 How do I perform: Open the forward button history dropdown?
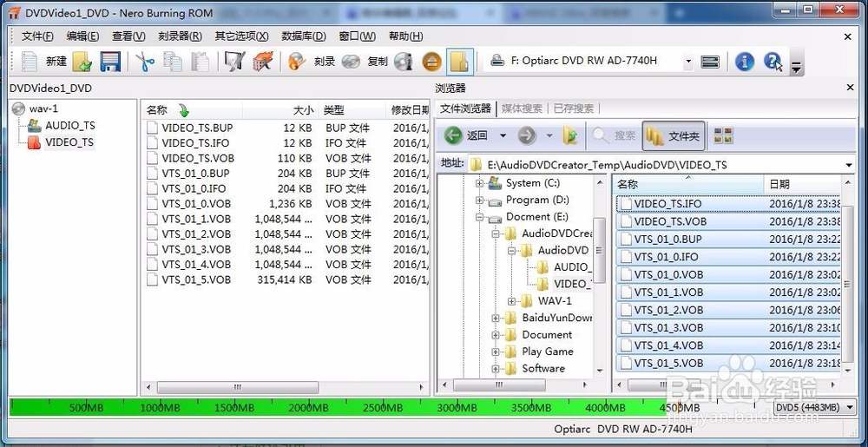point(549,135)
